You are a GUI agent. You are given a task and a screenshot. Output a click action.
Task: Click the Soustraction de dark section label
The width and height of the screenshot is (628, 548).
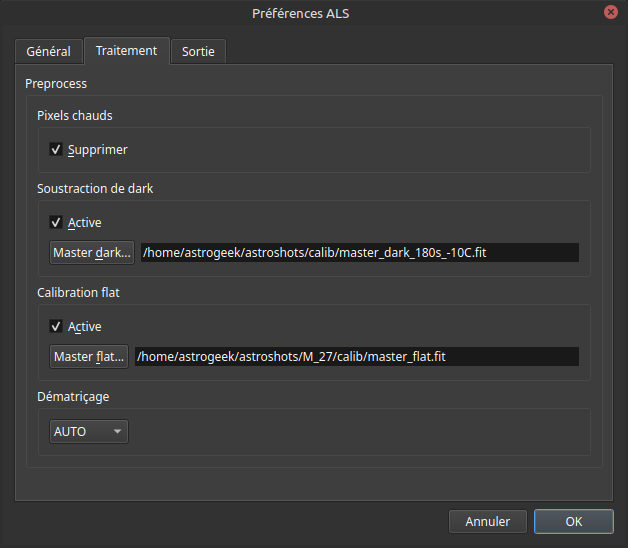point(95,188)
